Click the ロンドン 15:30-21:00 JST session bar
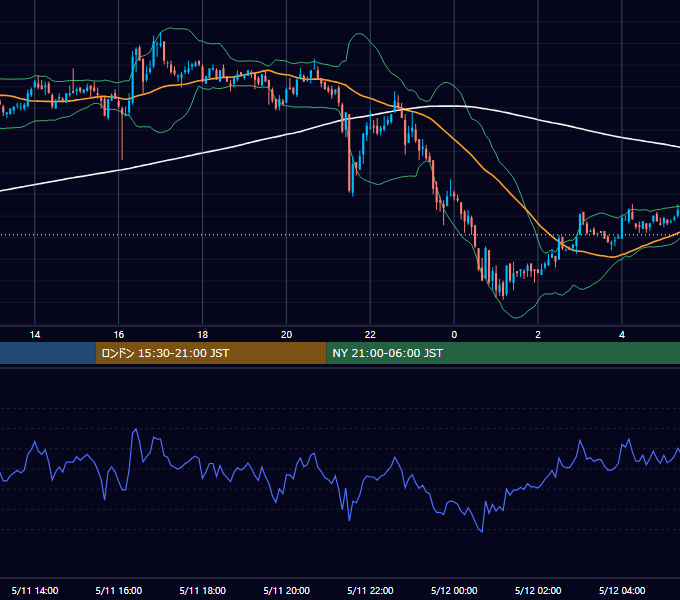 click(211, 353)
